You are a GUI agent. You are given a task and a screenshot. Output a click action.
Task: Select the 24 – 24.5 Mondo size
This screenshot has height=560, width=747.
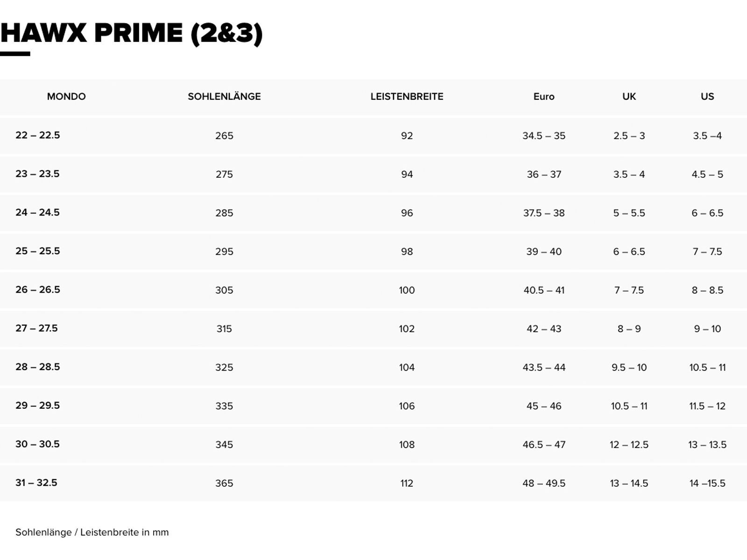[x=38, y=212]
